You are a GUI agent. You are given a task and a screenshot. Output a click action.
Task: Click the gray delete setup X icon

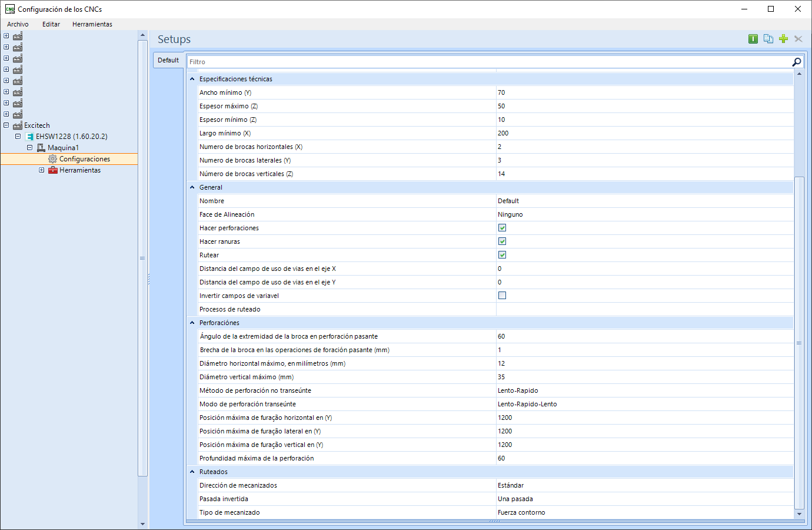point(798,39)
